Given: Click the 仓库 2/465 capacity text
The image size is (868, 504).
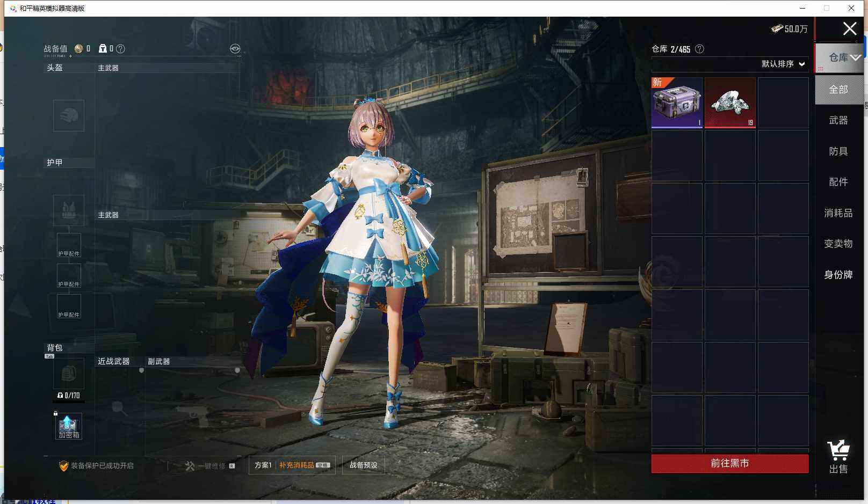Looking at the screenshot, I should click(671, 49).
